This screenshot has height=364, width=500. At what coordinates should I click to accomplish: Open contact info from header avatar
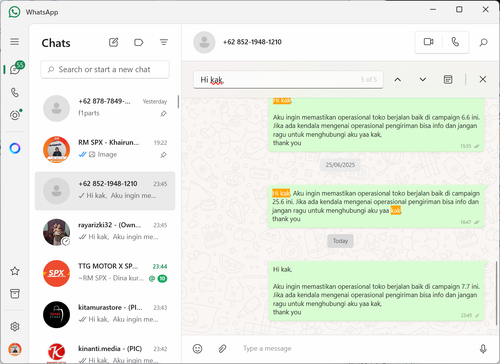pyautogui.click(x=204, y=42)
